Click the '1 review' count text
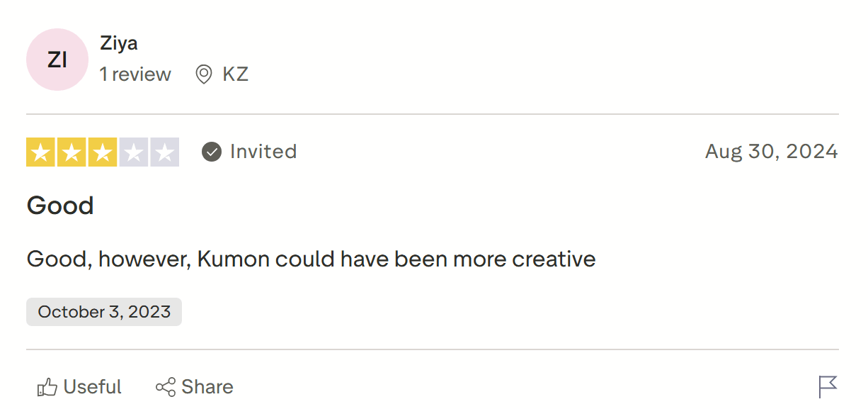868x409 pixels. [x=135, y=74]
